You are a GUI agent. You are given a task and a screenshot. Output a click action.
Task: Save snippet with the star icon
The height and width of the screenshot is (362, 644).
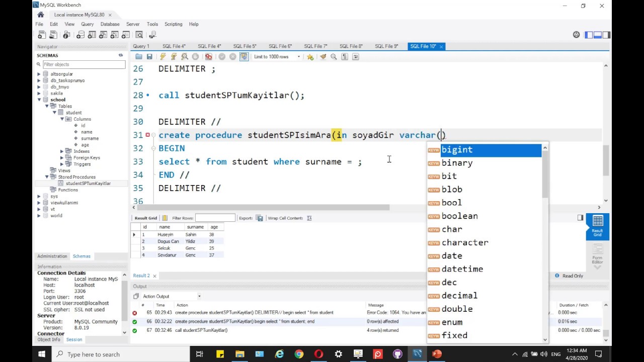pos(310,57)
